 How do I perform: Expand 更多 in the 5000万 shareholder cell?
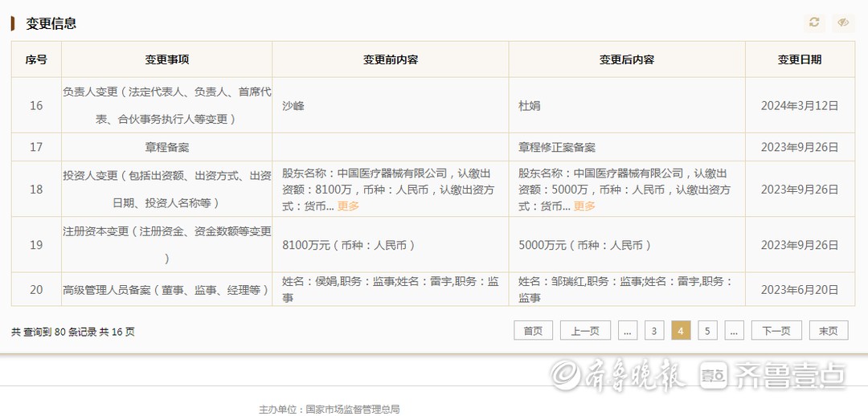coord(584,206)
